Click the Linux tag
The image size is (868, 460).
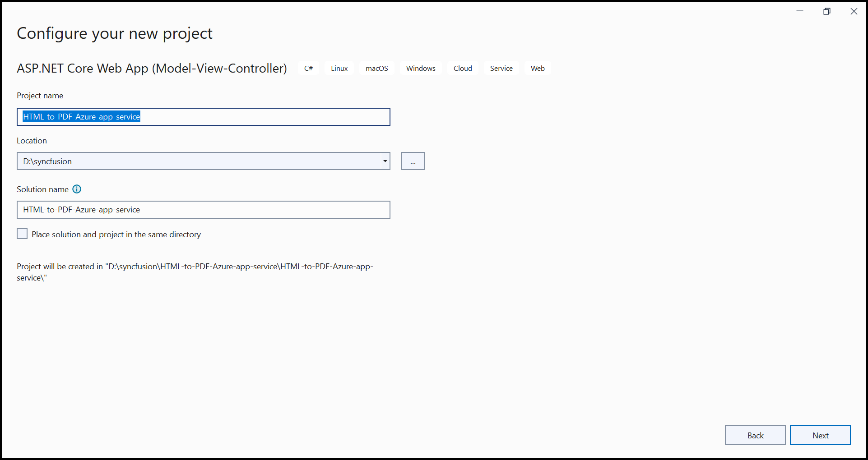[339, 69]
